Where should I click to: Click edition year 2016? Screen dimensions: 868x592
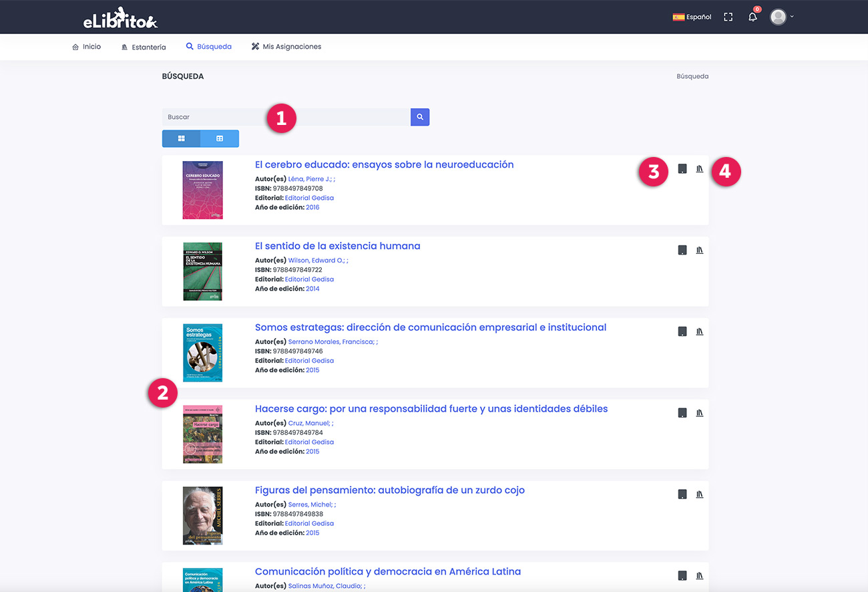tap(312, 207)
